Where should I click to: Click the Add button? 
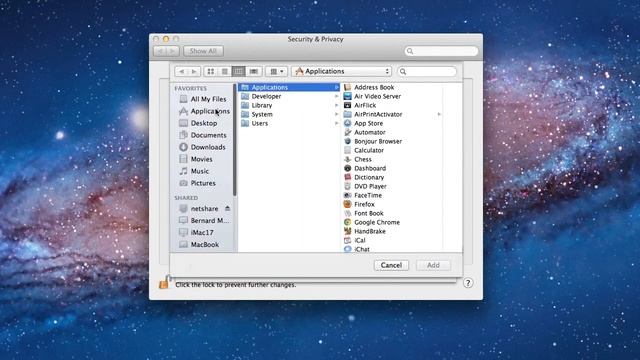[x=433, y=265]
